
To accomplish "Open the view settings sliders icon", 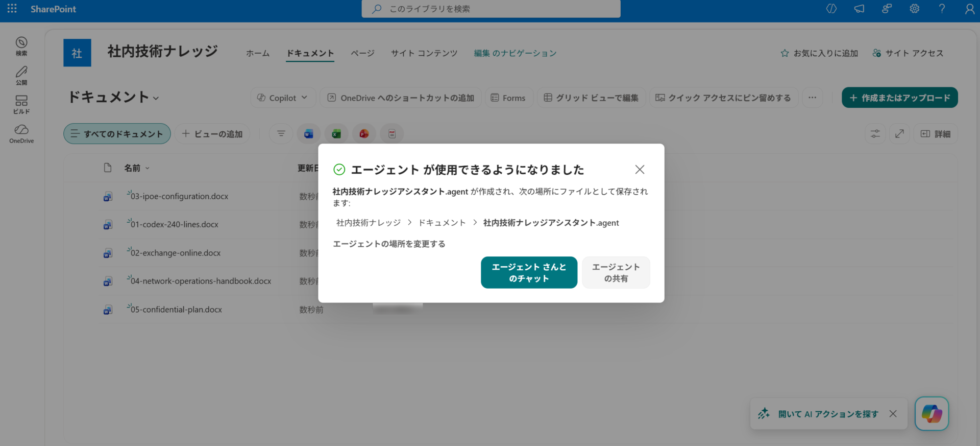I will [x=875, y=134].
